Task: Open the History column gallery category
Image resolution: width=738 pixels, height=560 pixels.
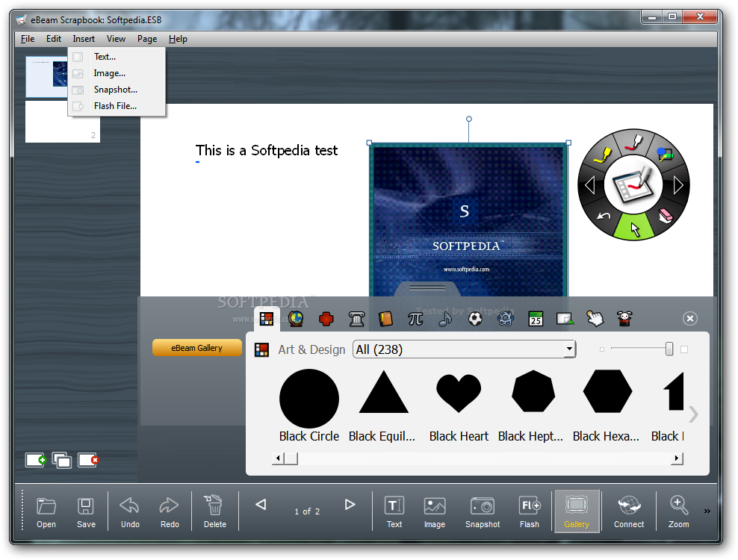Action: click(356, 319)
